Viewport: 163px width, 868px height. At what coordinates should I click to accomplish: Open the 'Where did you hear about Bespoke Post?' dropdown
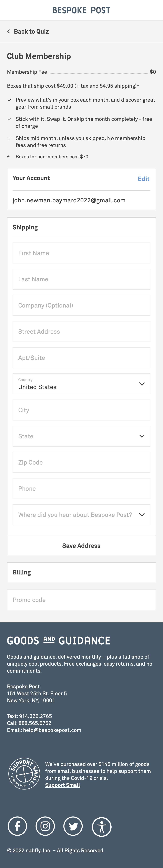point(81,515)
